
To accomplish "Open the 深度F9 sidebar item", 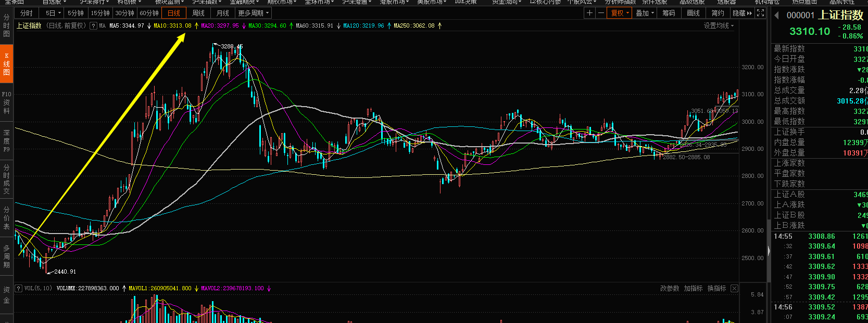I will [6, 141].
